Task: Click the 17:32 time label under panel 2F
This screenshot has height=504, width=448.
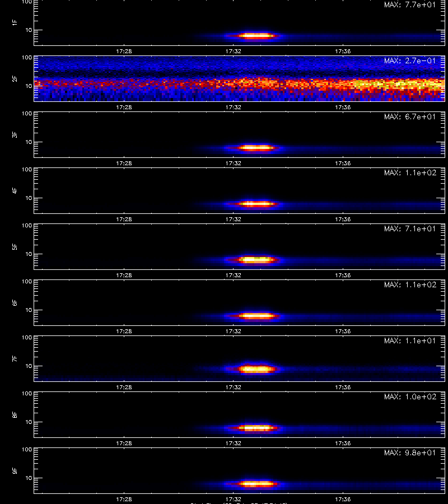Action: click(234, 108)
